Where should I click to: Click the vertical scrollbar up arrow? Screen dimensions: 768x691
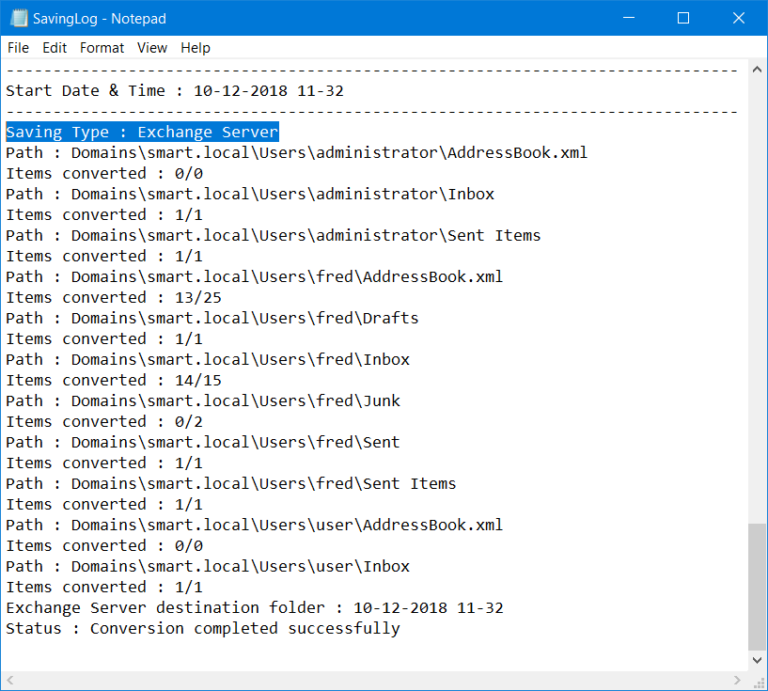[757, 70]
